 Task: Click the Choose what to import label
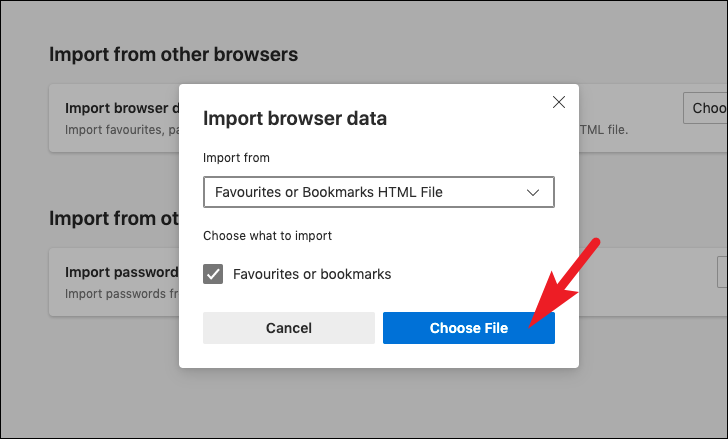(x=267, y=236)
